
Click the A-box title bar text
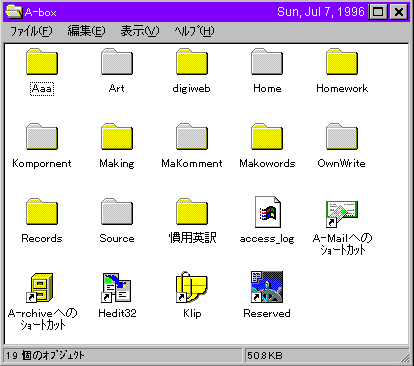[41, 12]
